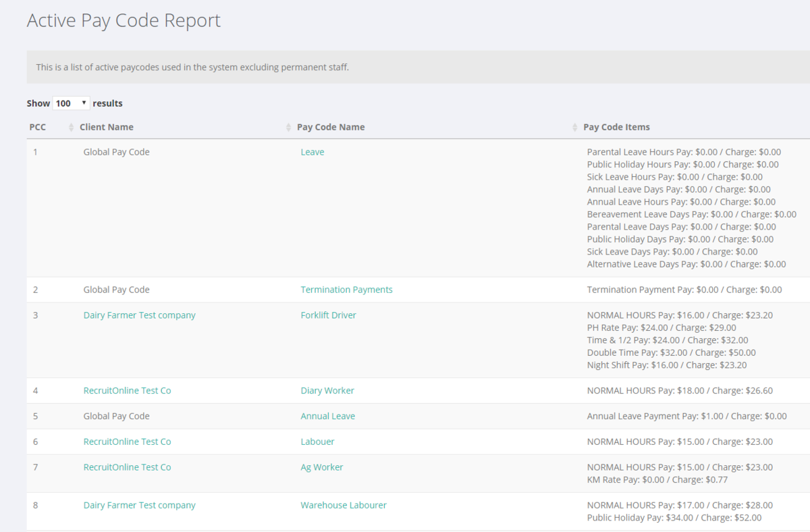The image size is (810, 532).
Task: Sort using the Client Name column arrow
Action: point(289,127)
